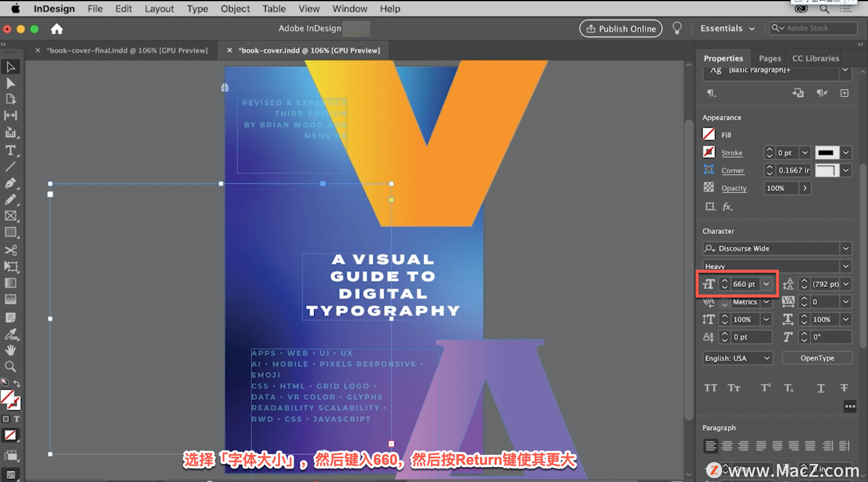Select the Pencil tool
This screenshot has width=868, height=482.
[10, 199]
